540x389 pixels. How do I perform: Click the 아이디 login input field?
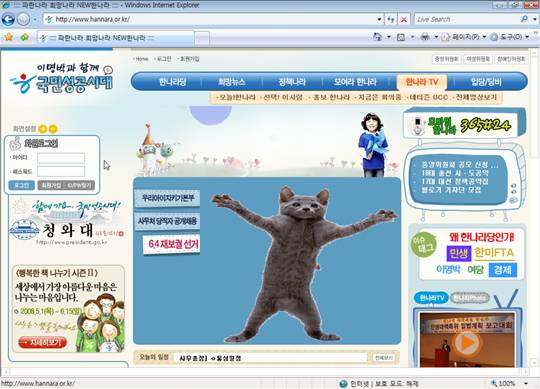(61, 158)
